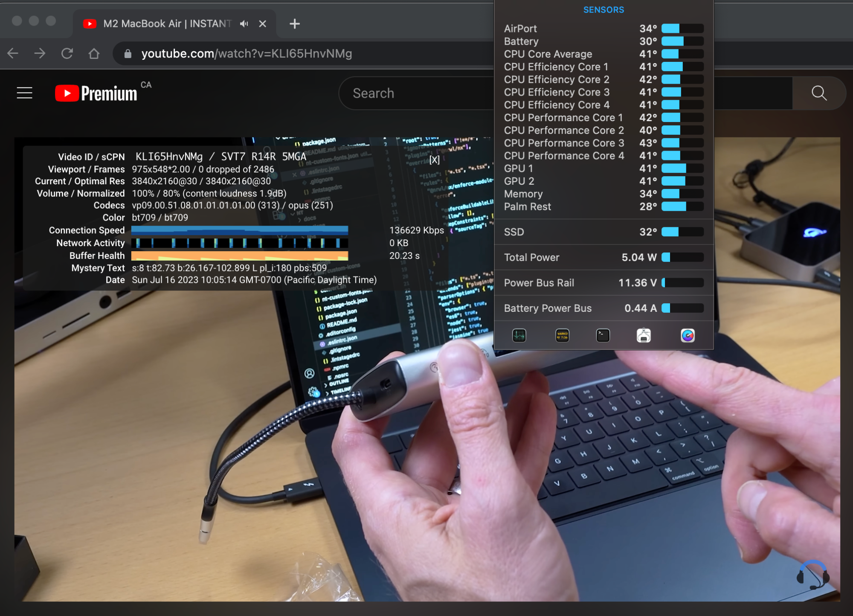Launch Console from the sensors panel
Viewport: 853px width, 616px height.
click(x=562, y=336)
